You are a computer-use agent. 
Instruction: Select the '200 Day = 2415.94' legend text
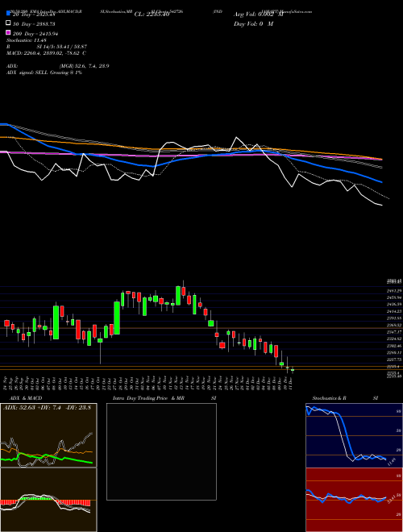point(35,34)
